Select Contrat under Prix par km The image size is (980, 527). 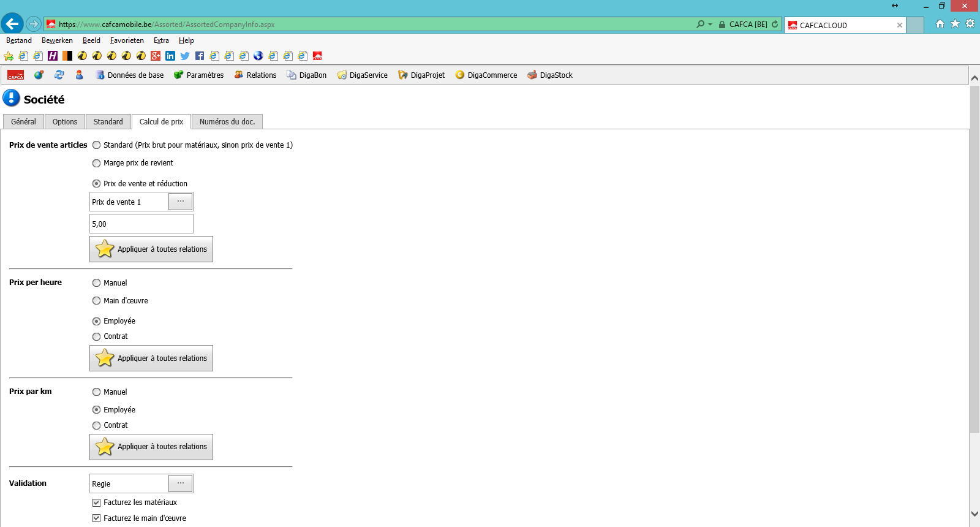[96, 425]
